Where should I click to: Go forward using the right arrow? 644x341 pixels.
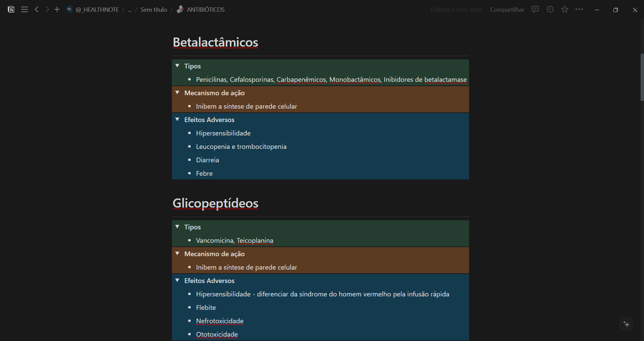[x=47, y=9]
